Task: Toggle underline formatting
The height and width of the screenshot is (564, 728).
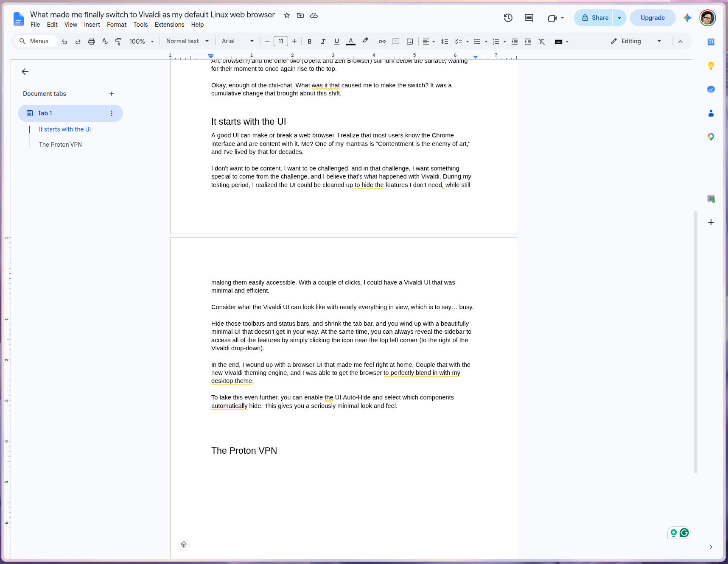Action: pos(336,41)
